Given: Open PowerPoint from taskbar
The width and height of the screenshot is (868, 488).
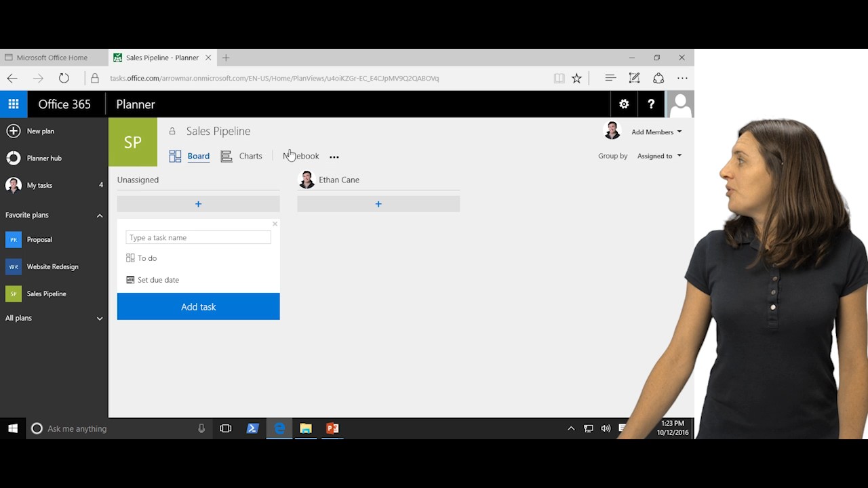Looking at the screenshot, I should [332, 428].
